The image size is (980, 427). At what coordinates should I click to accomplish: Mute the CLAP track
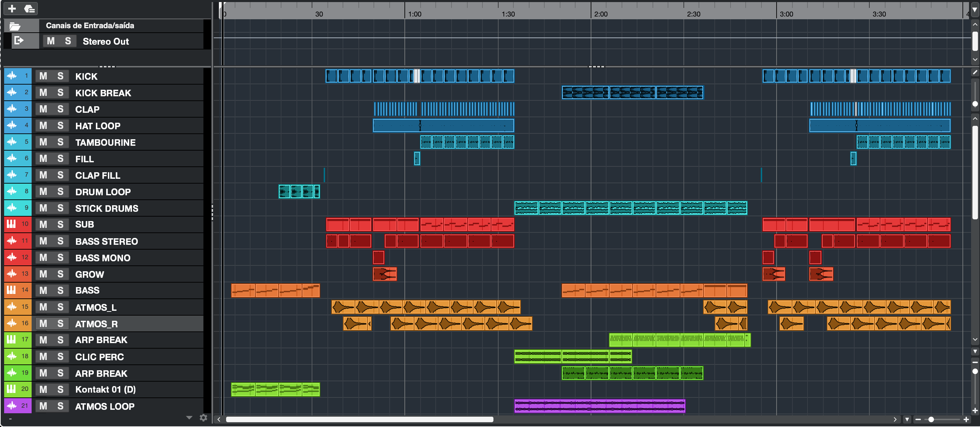[43, 109]
